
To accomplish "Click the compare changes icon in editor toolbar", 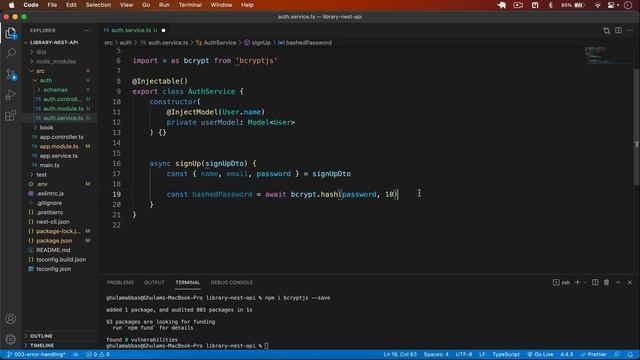I will tap(607, 31).
